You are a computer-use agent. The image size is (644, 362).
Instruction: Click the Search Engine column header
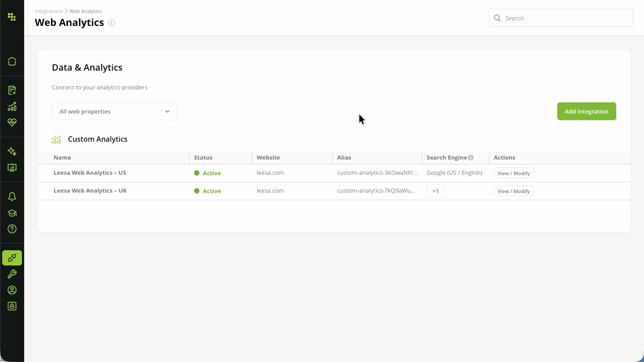tap(447, 157)
